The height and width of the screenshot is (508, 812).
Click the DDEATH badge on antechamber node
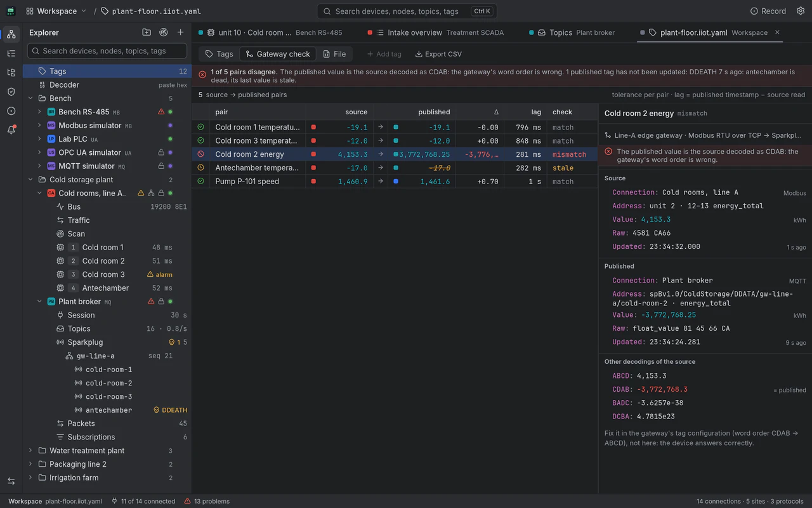[x=171, y=410]
